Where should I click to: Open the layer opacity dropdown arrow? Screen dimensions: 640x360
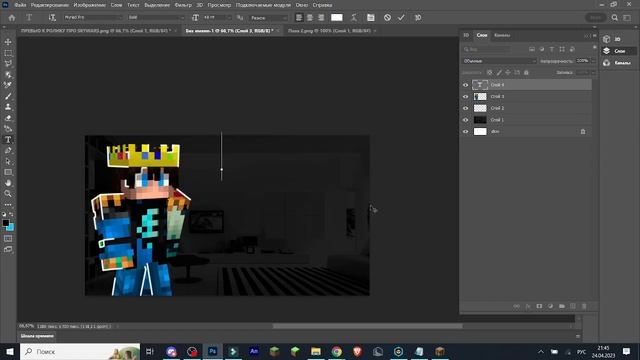click(x=593, y=61)
